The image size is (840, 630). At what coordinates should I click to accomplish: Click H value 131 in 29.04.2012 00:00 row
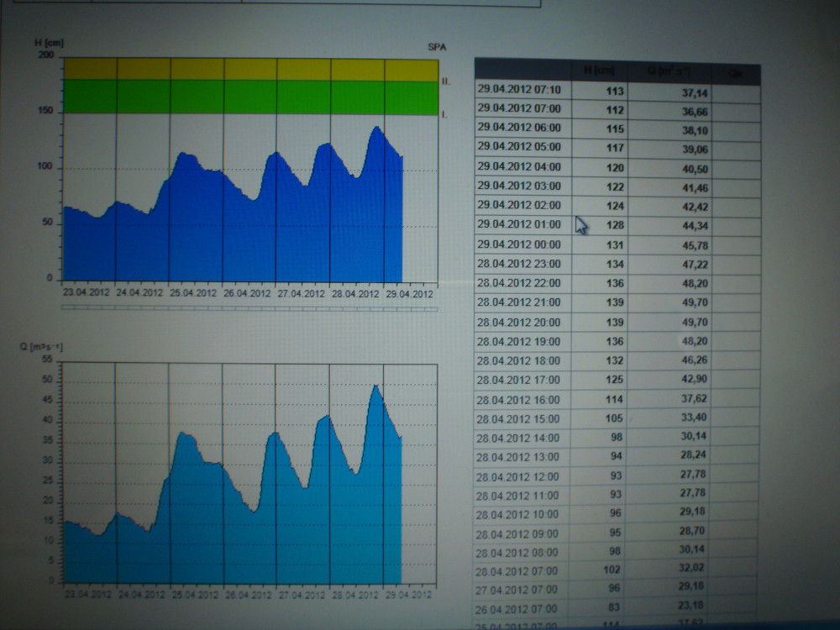(599, 244)
